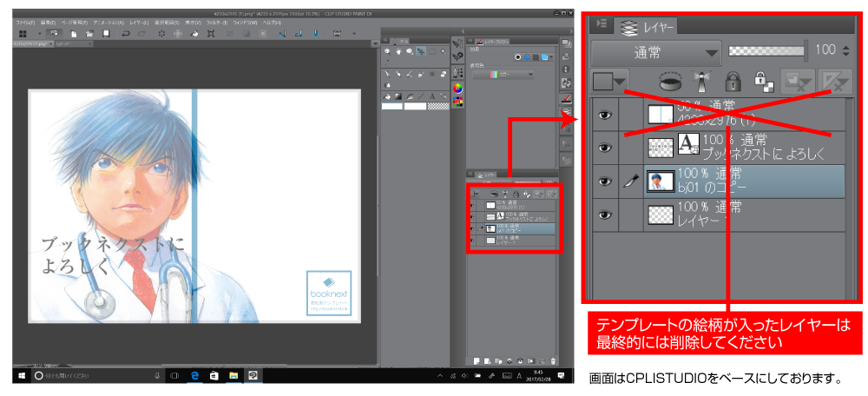Open File Explorer from the taskbar

233,375
